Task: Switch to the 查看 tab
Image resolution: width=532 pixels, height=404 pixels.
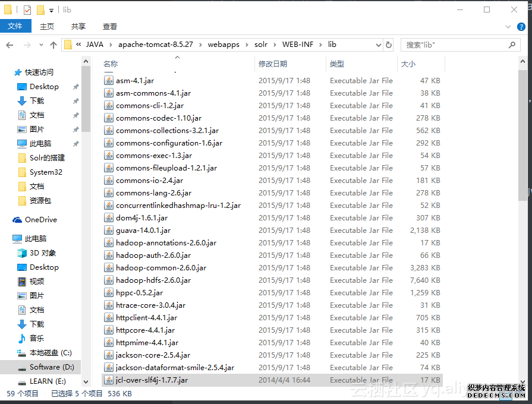Action: [110, 26]
